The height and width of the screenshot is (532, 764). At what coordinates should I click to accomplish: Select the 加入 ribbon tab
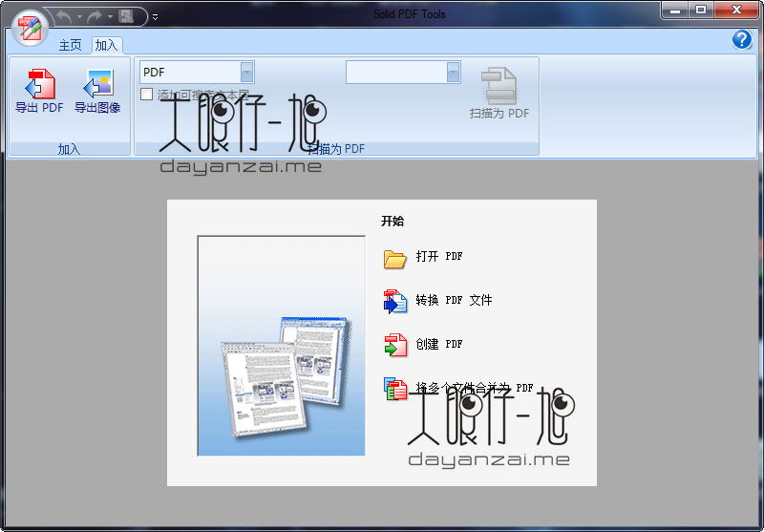(106, 45)
